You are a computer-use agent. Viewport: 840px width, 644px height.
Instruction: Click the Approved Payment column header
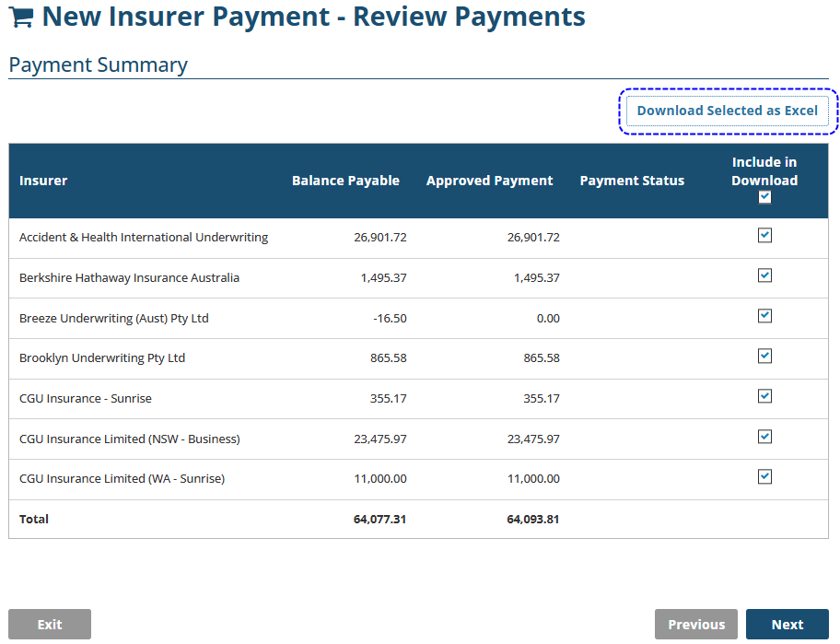(489, 181)
